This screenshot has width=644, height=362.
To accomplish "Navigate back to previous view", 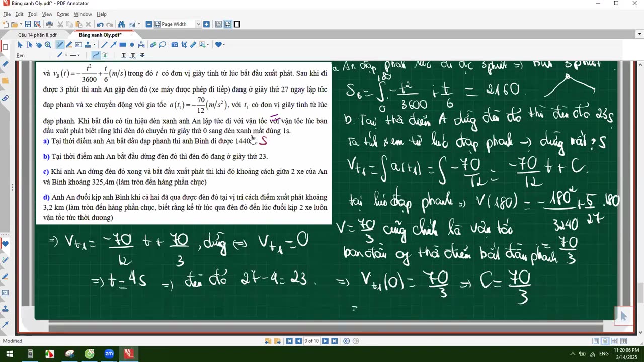I will (346, 341).
